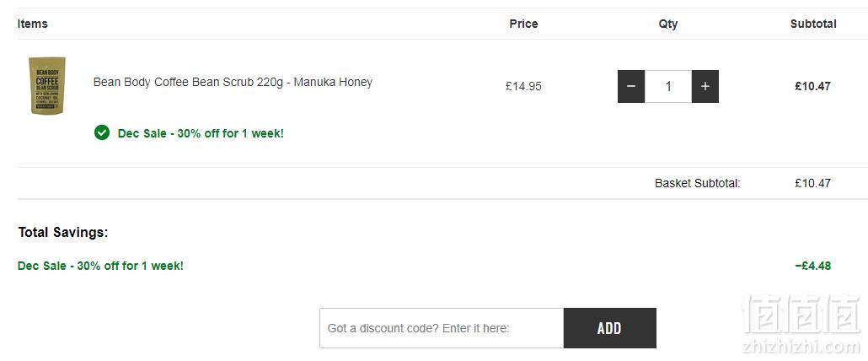Select the quantity field showing 1
The height and width of the screenshot is (361, 868).
(668, 86)
